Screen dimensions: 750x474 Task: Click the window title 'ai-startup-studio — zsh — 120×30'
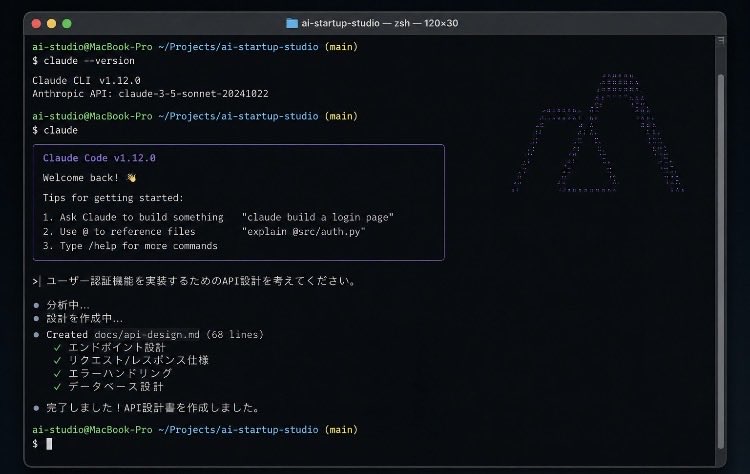coord(379,23)
